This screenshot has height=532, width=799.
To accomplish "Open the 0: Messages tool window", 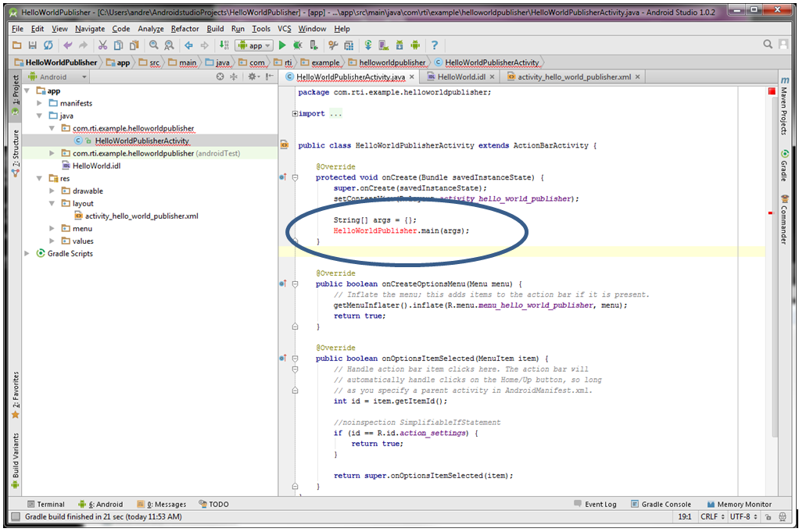I will pos(162,505).
